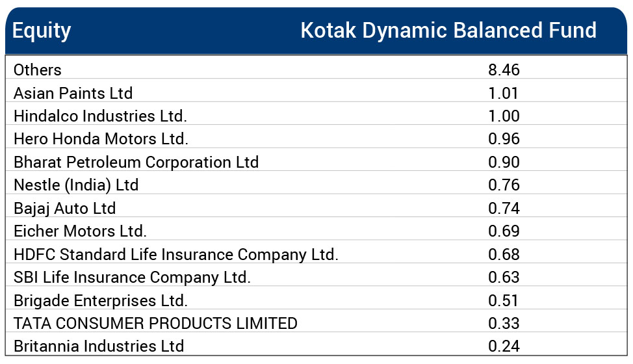633x364 pixels.
Task: Click the 0.24 value for Britannia
Action: click(x=504, y=346)
